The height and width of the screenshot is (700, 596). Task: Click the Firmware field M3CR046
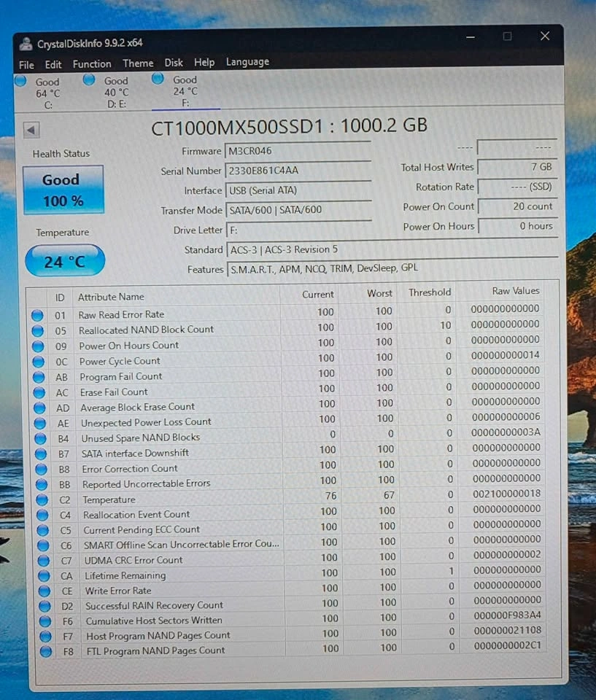coord(298,152)
